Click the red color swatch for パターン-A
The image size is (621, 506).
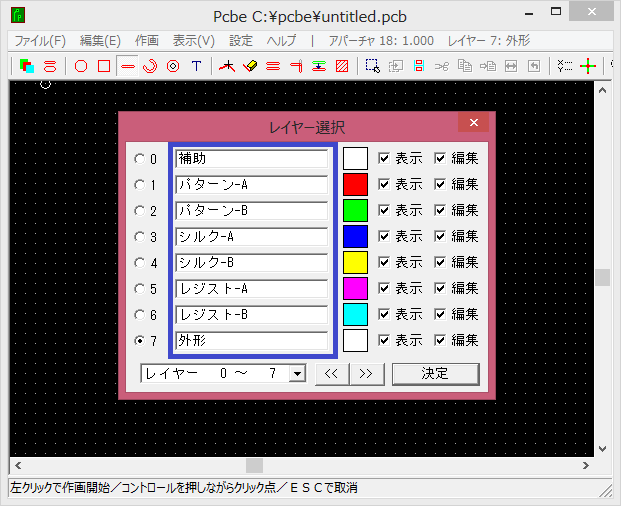coord(356,185)
